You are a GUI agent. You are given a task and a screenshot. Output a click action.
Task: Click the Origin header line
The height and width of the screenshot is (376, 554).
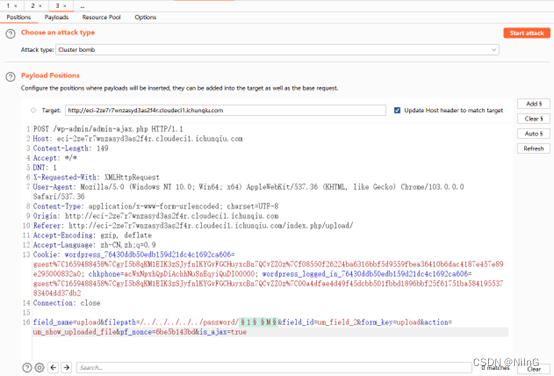coord(156,216)
